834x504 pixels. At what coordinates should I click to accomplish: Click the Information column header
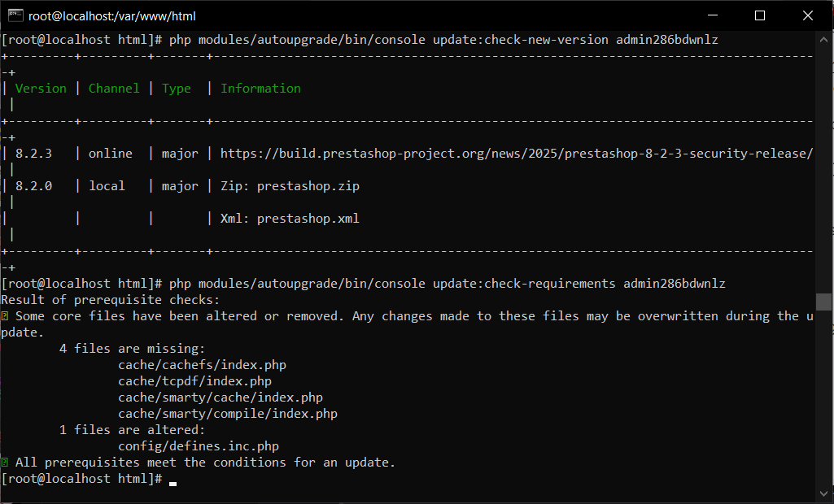click(260, 88)
